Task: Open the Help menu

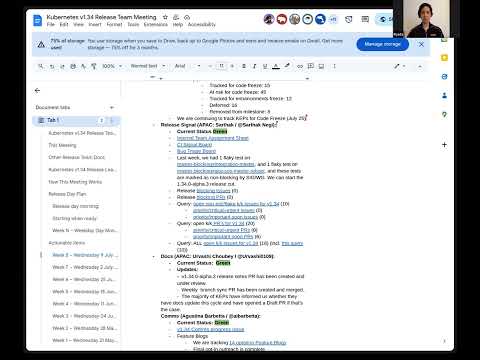Action: point(178,25)
